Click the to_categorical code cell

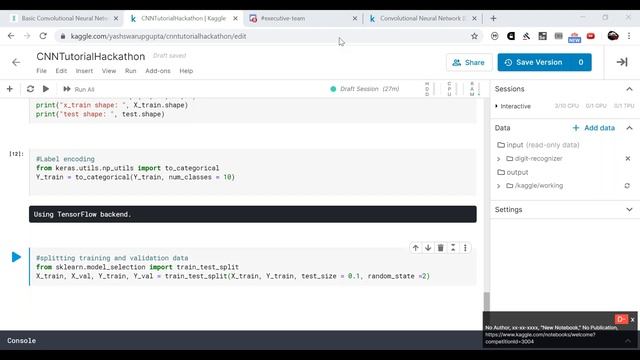[x=253, y=172]
